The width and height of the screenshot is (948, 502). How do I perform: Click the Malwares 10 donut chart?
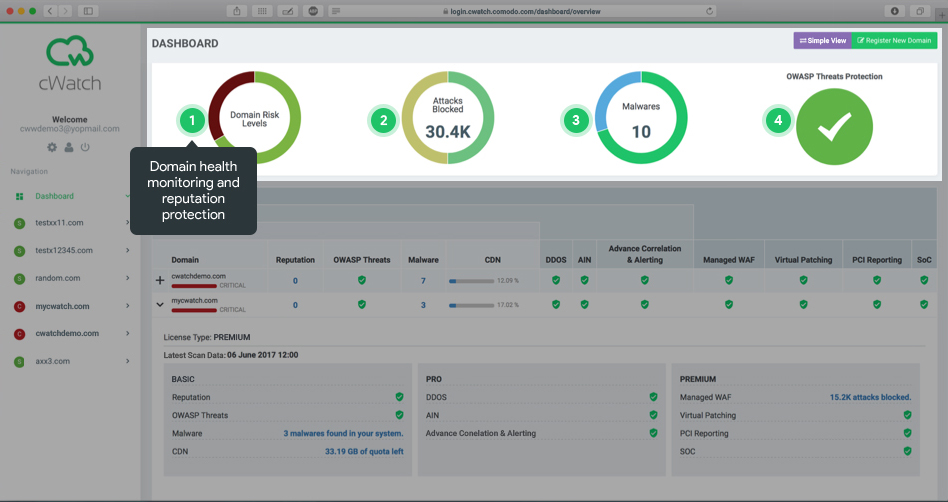641,118
